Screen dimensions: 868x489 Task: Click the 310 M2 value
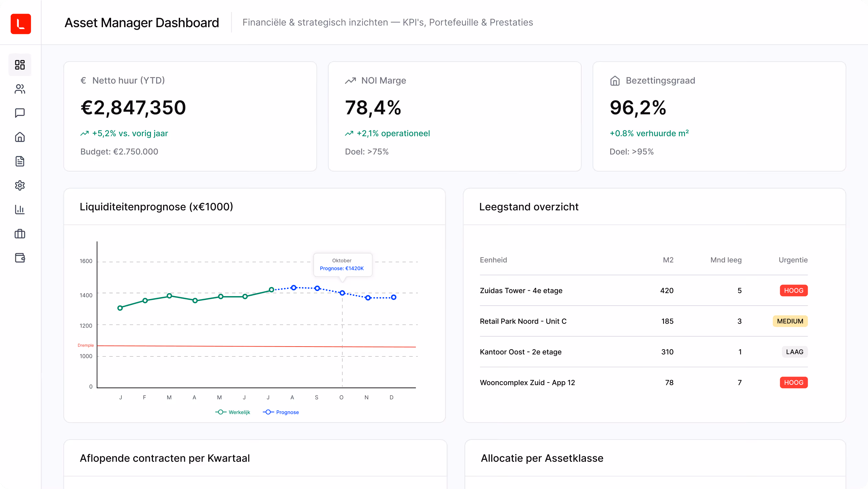[667, 352]
